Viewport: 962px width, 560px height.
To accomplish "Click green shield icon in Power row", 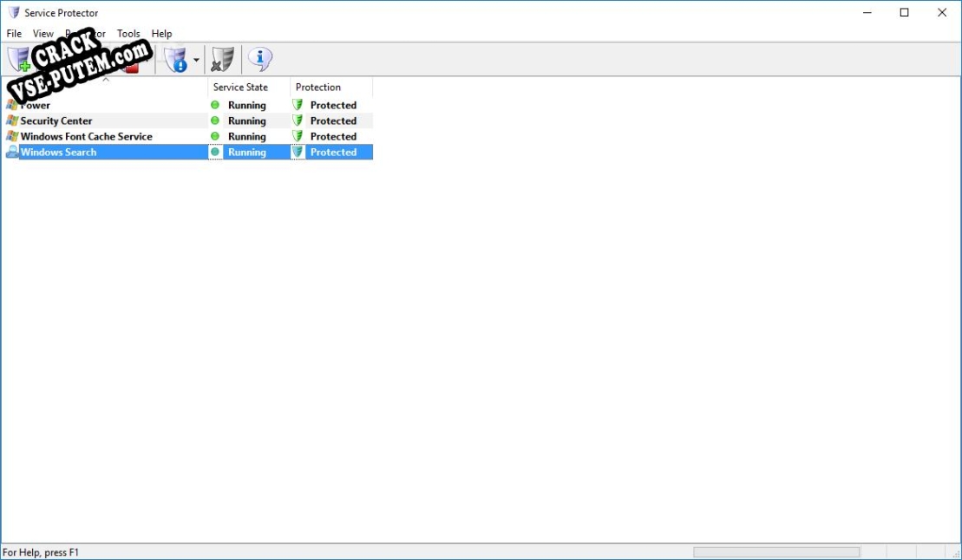I will click(x=298, y=105).
